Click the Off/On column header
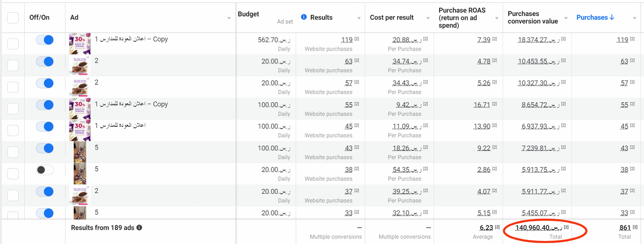 tap(39, 18)
